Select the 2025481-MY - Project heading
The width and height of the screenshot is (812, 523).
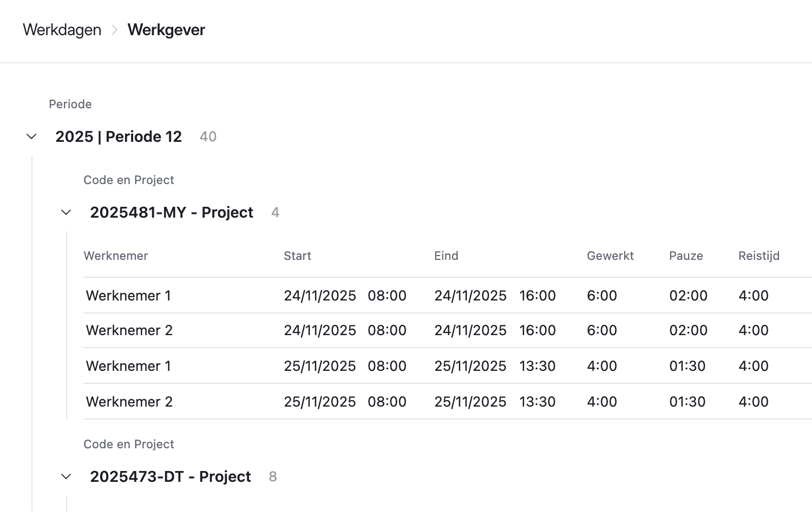172,212
